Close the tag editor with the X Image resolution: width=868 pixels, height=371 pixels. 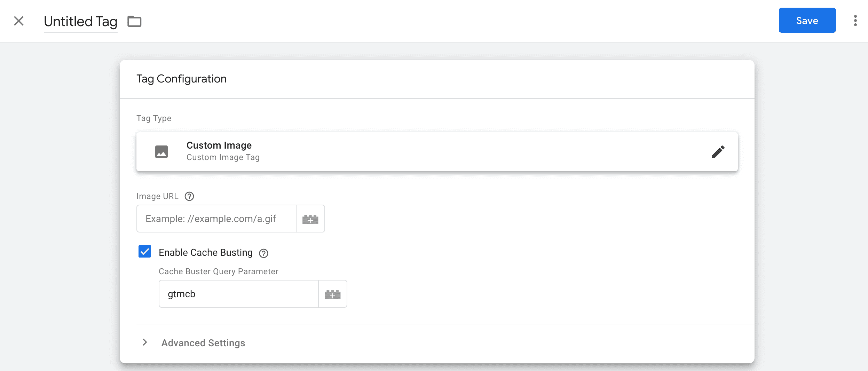(19, 21)
